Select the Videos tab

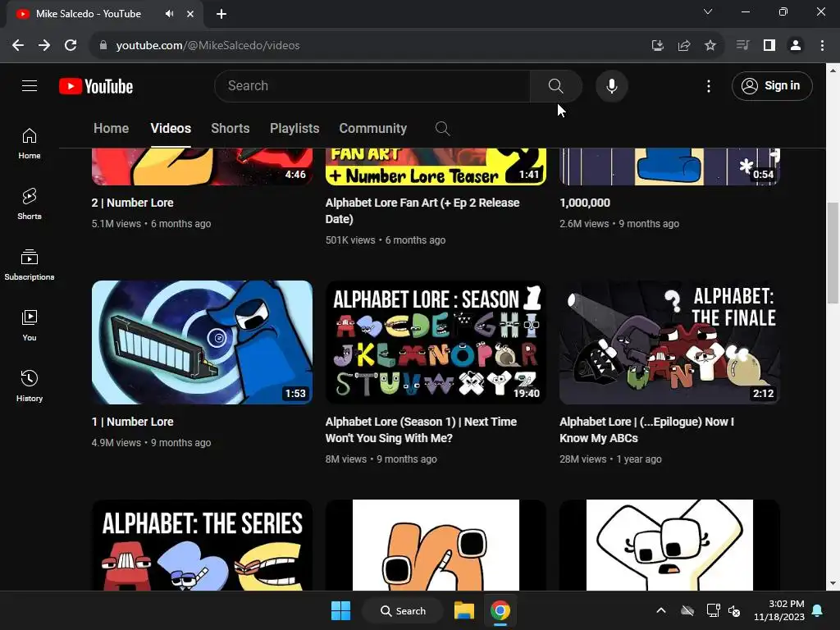point(171,129)
